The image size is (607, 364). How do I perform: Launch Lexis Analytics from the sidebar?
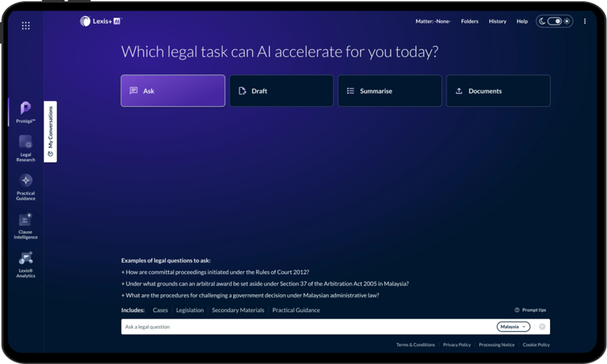coord(25,262)
